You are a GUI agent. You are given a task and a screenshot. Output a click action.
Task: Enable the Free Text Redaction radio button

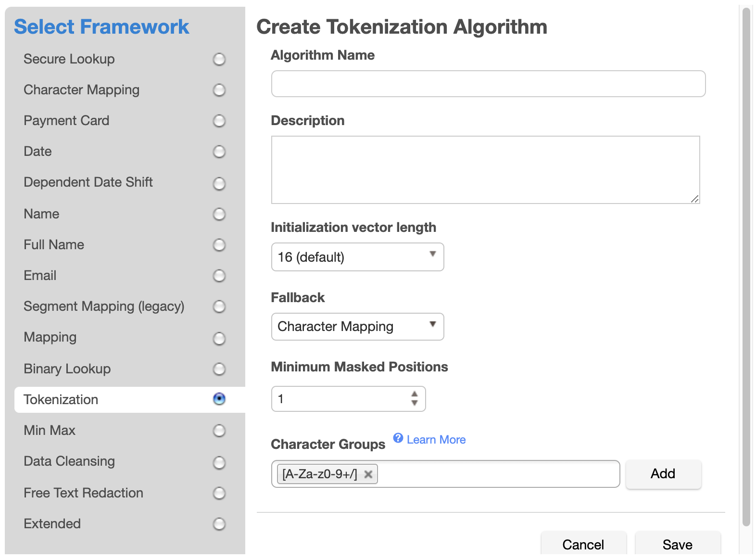[x=219, y=493]
